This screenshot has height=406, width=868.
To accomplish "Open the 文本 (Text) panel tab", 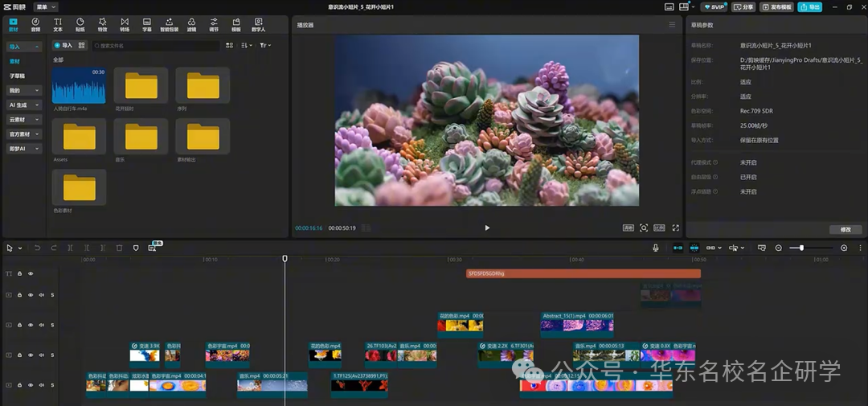I will [x=57, y=24].
